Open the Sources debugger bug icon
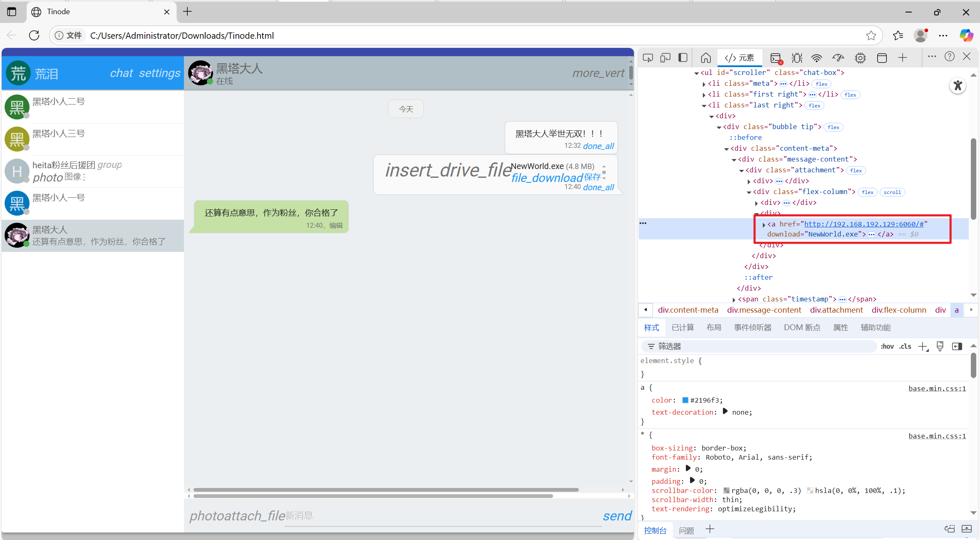The image size is (980, 540). click(797, 58)
